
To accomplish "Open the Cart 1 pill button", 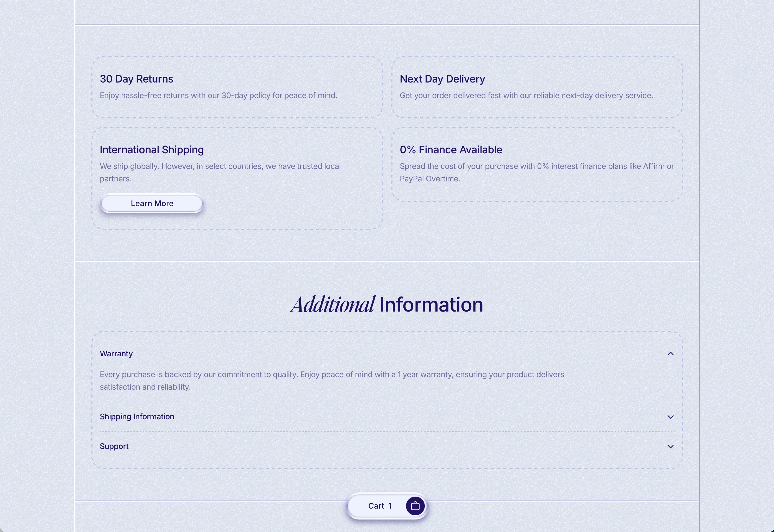I will click(387, 506).
